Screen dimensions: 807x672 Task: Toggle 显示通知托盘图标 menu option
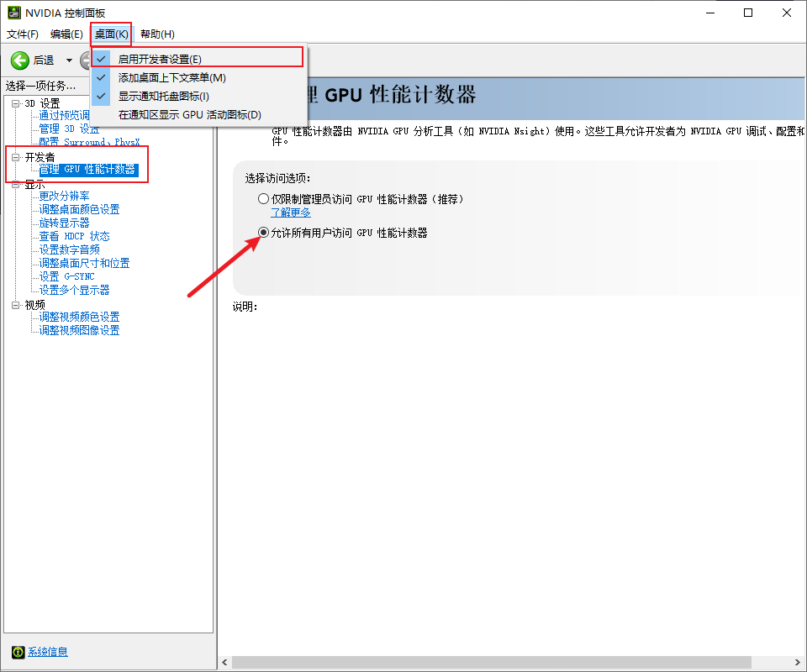tap(163, 96)
